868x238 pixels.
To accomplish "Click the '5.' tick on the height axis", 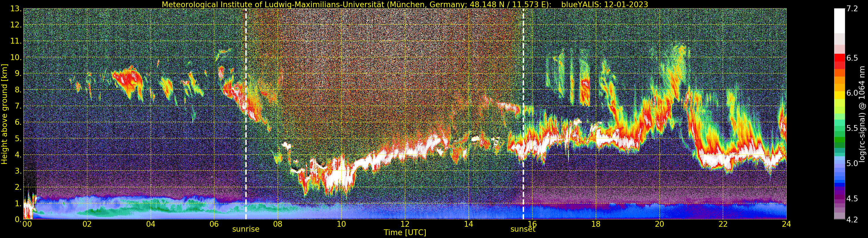I will (18, 138).
